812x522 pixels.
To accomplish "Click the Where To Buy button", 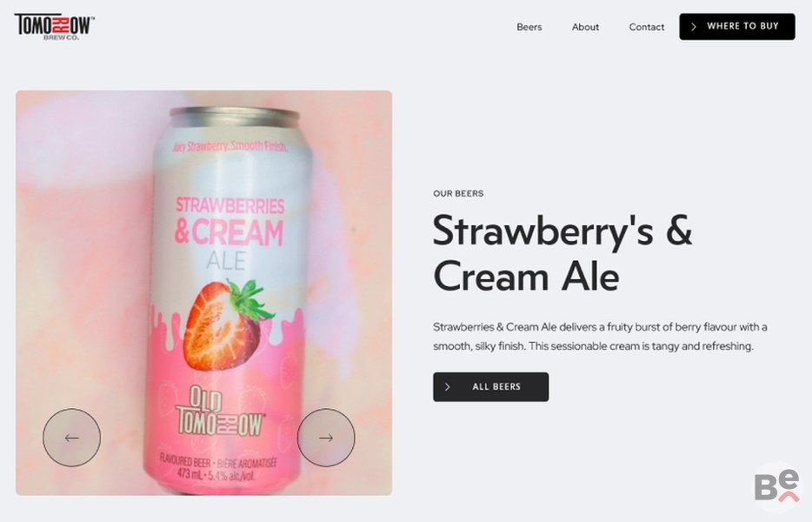I will pos(737,26).
